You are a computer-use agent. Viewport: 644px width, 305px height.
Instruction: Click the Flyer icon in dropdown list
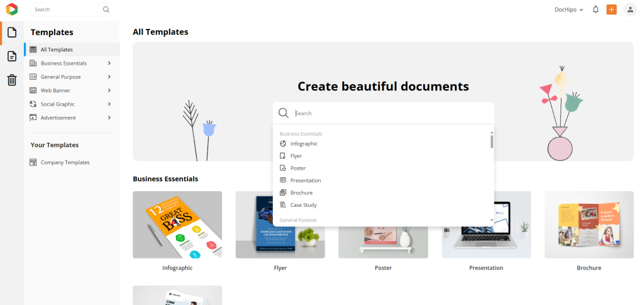pyautogui.click(x=282, y=156)
